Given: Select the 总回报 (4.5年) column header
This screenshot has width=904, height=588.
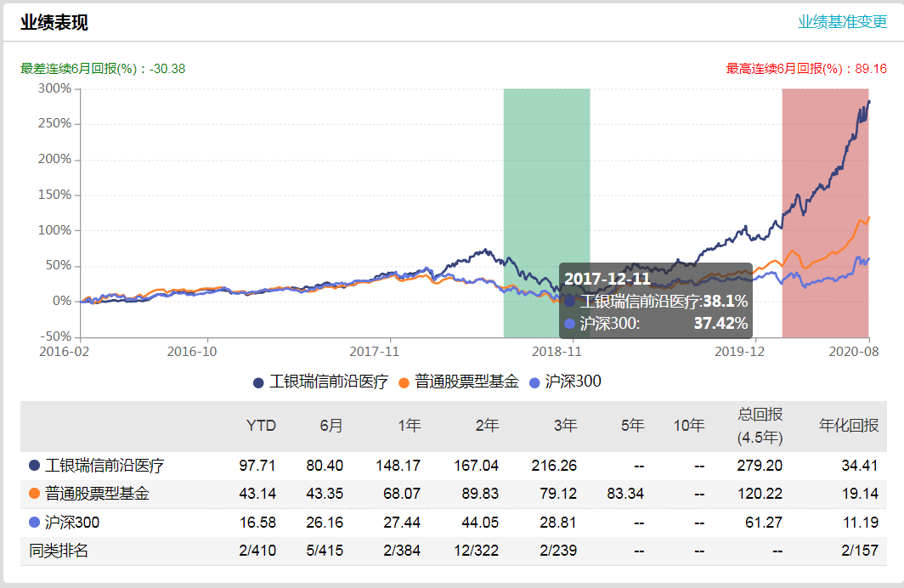Looking at the screenshot, I should [760, 426].
